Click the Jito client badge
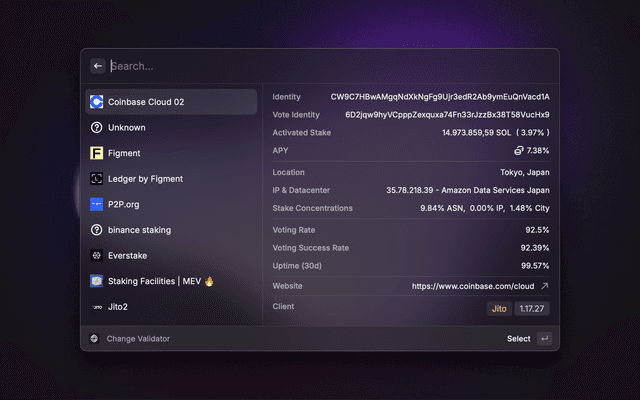This screenshot has width=640, height=400. [x=499, y=309]
